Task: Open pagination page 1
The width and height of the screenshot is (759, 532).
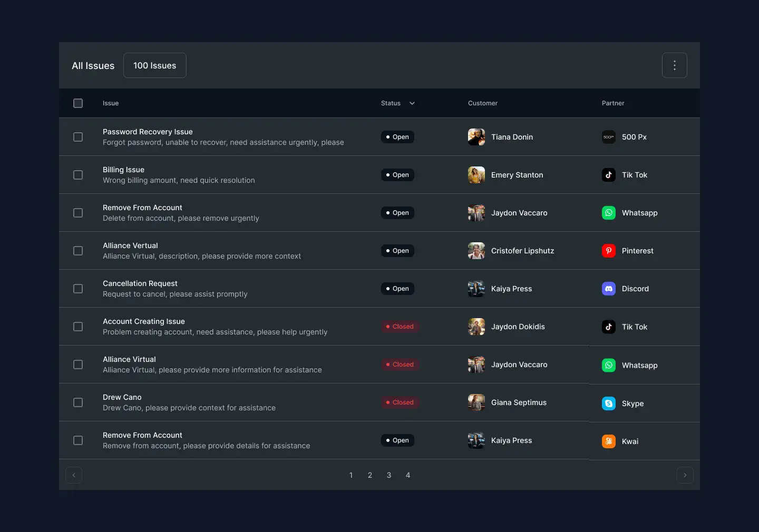Action: [x=351, y=475]
